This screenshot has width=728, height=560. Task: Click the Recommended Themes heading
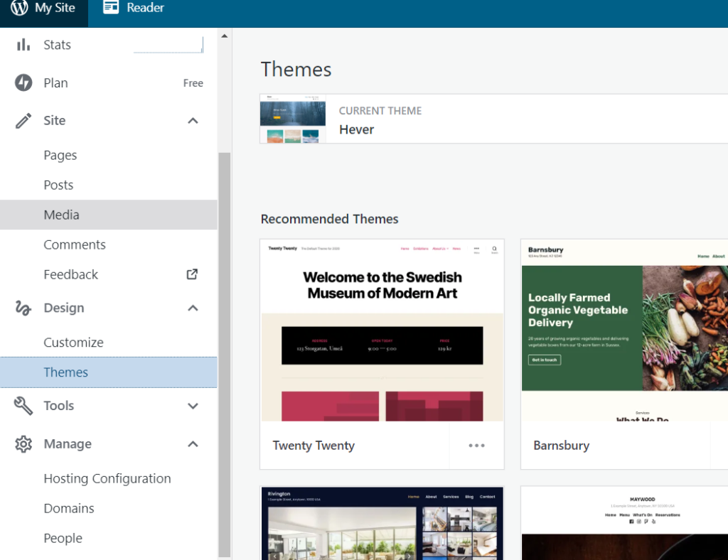pos(329,219)
